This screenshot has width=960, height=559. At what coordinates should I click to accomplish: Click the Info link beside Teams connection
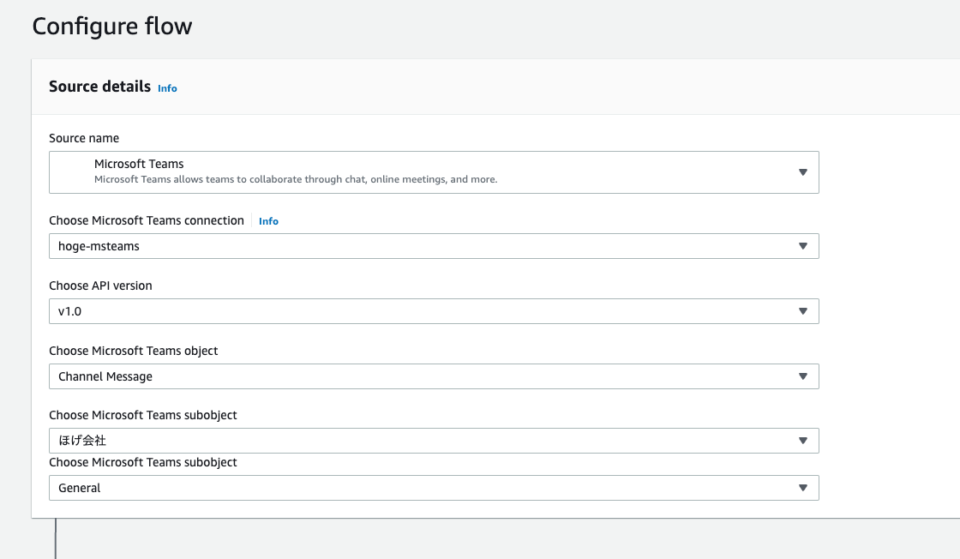point(268,221)
